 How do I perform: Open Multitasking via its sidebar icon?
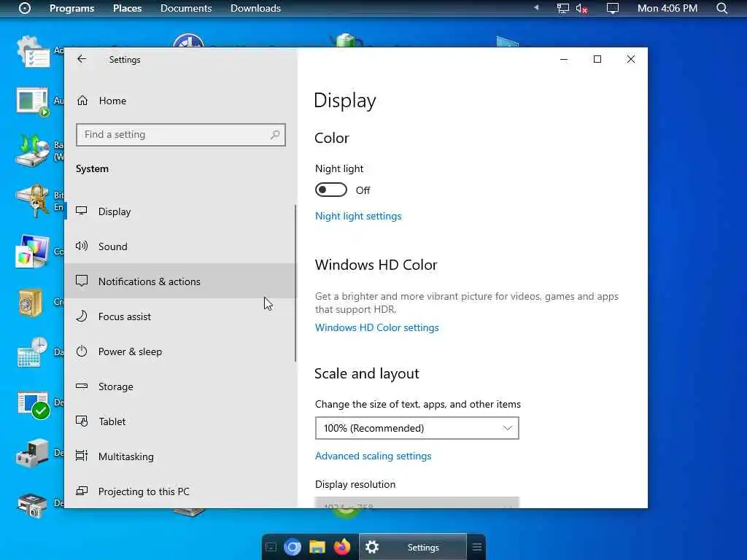(82, 456)
